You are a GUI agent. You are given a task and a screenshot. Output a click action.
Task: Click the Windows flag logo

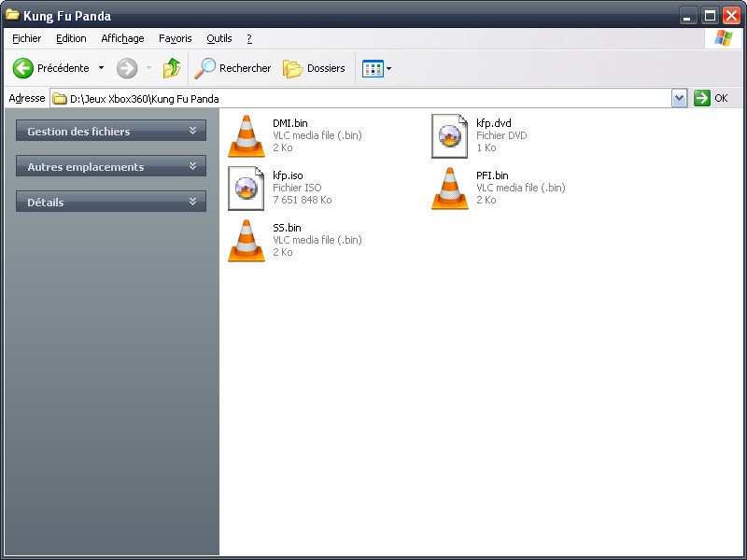(x=723, y=38)
